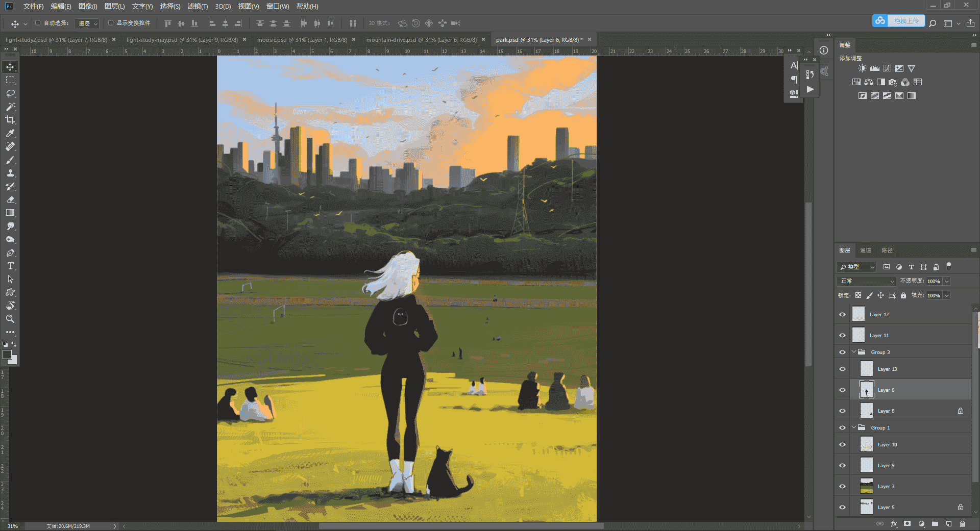Toggle show transform controls checkbox
The width and height of the screenshot is (980, 531).
coord(110,23)
